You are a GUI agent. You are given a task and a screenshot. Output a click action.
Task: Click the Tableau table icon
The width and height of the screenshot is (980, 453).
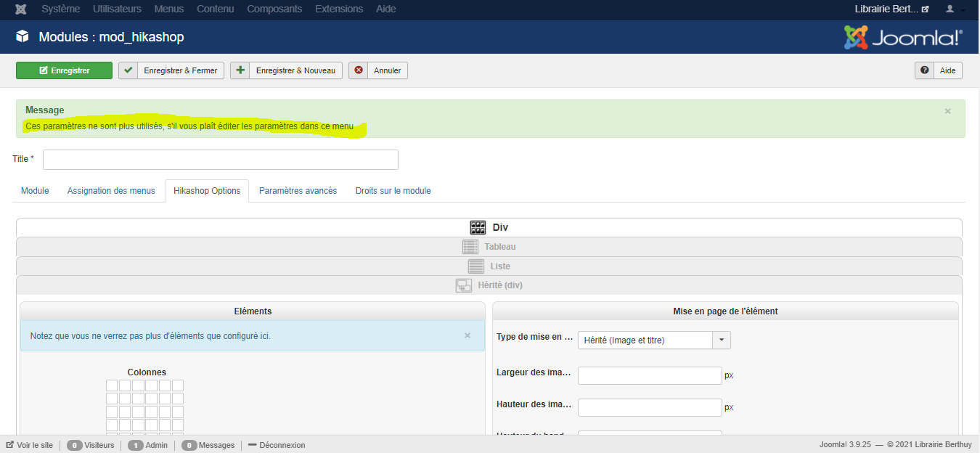[x=470, y=247]
